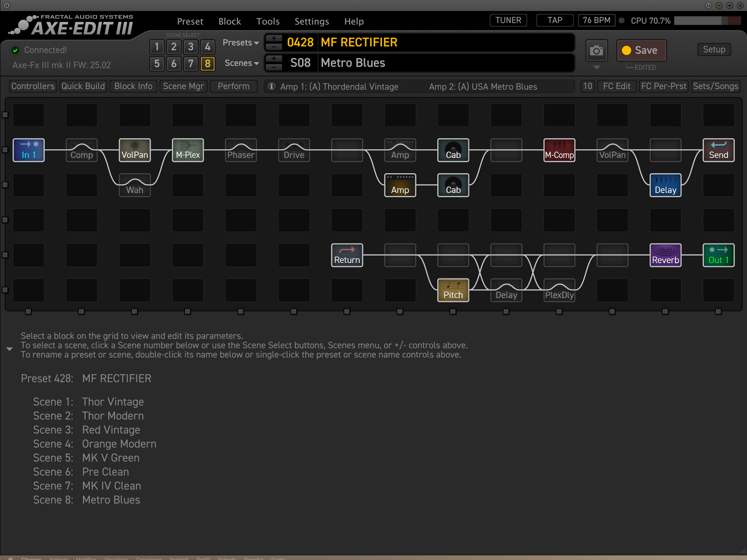The image size is (747, 560).
Task: Select the Return block
Action: (347, 255)
